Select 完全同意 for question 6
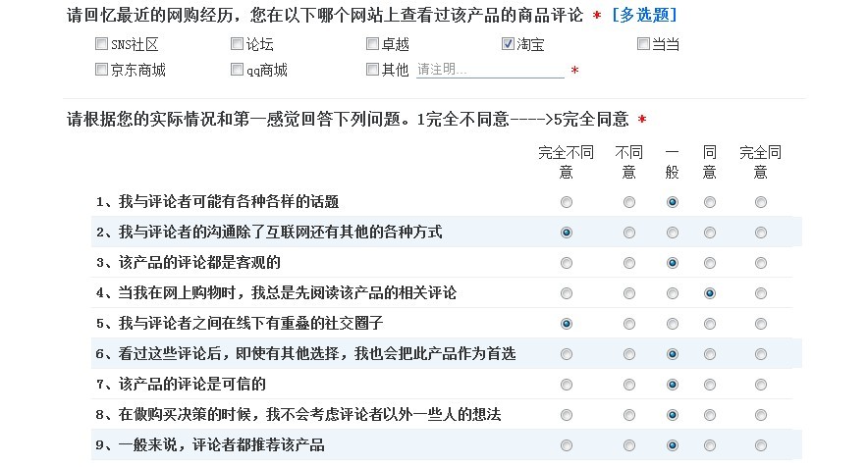 tap(761, 354)
